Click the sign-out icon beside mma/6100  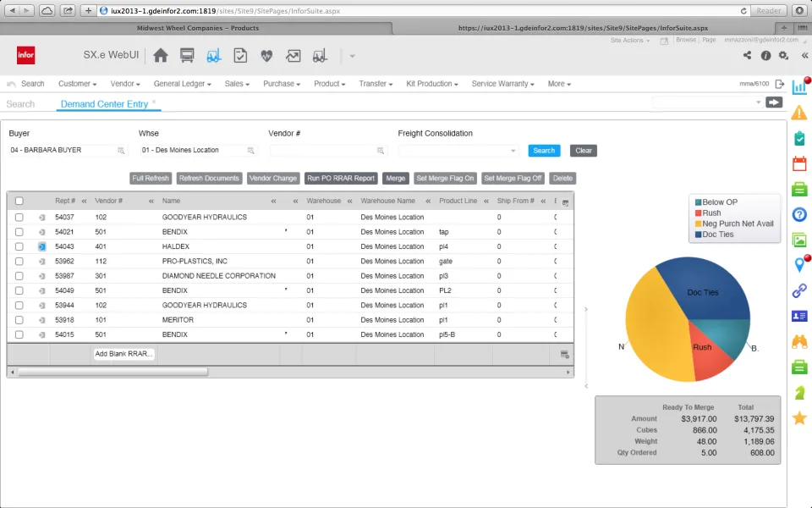pos(779,84)
